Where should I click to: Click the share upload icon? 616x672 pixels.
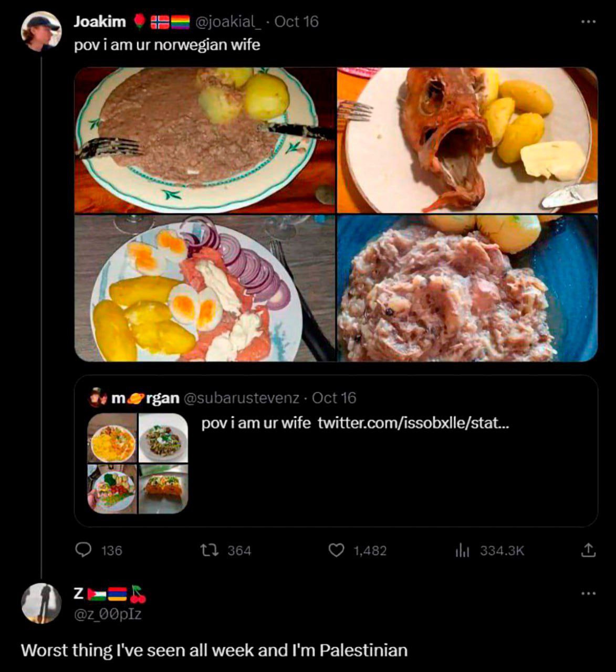coord(588,550)
